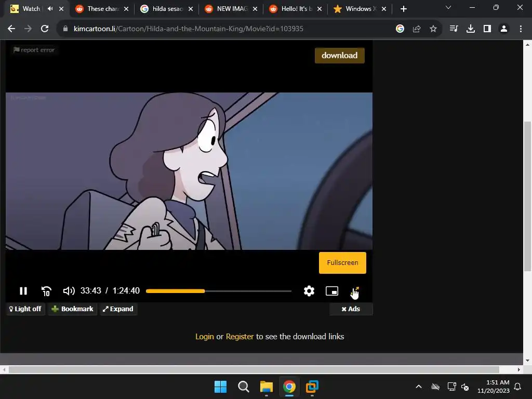This screenshot has width=532, height=399.
Task: Open a new browser tab
Action: (403, 9)
